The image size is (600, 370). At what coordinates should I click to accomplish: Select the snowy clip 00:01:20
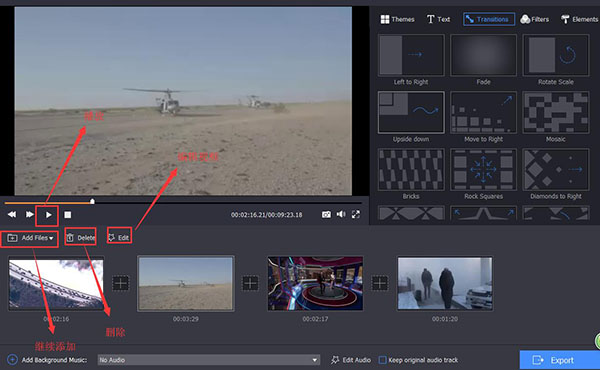pos(445,284)
